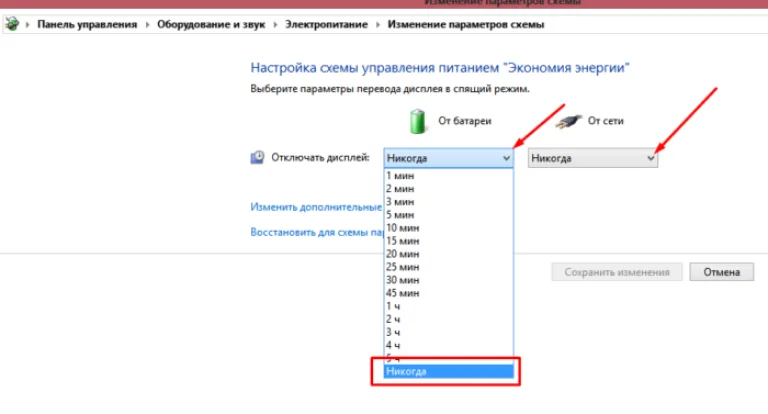Click the display timer icon near 'Отключать дисплей'
Viewport: 768px width, 414px height.
pyautogui.click(x=257, y=157)
